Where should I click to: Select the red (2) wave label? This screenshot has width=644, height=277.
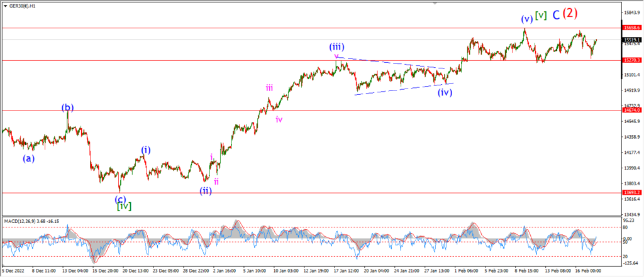click(x=570, y=13)
